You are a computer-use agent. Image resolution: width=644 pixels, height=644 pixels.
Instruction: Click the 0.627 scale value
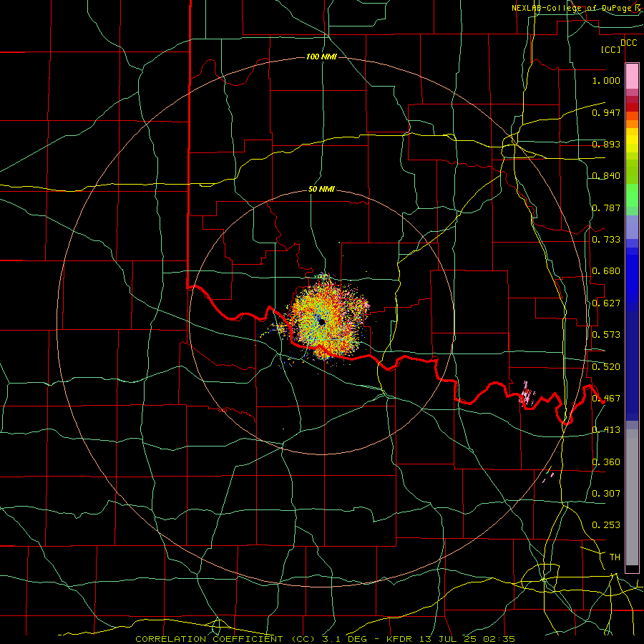coord(606,303)
